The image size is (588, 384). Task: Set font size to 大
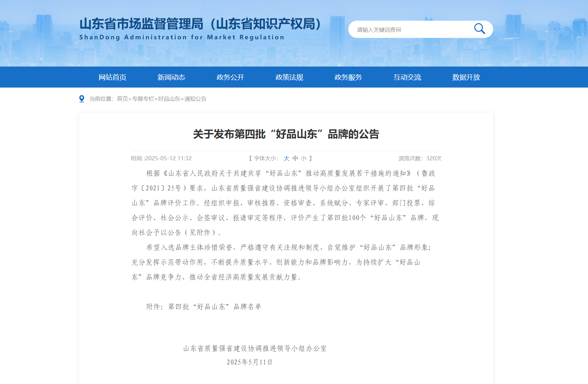click(x=287, y=159)
